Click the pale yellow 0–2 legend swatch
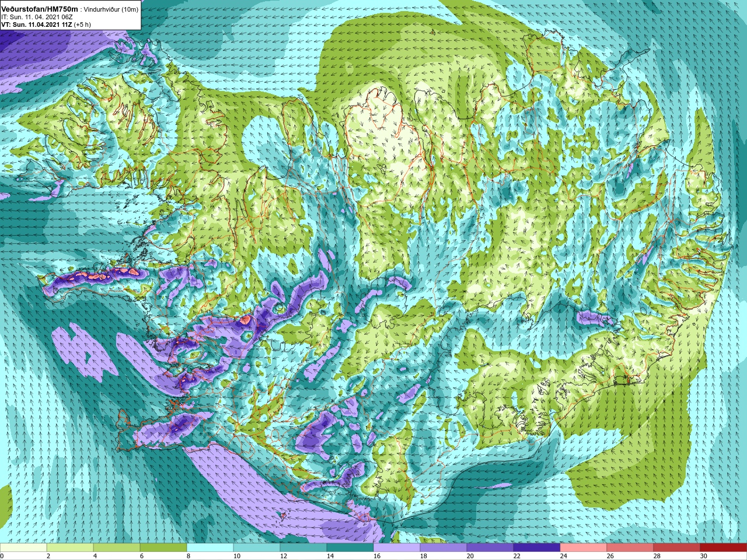 pyautogui.click(x=23, y=548)
